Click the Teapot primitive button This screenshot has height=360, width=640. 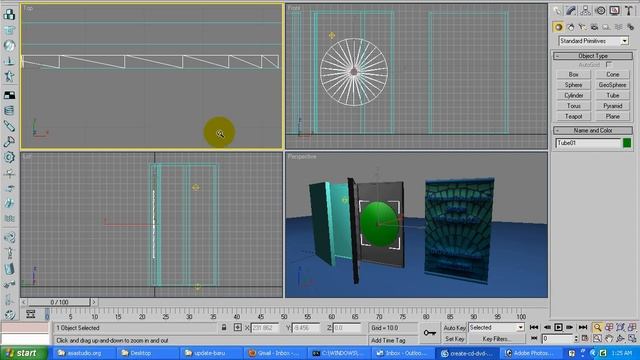point(573,117)
